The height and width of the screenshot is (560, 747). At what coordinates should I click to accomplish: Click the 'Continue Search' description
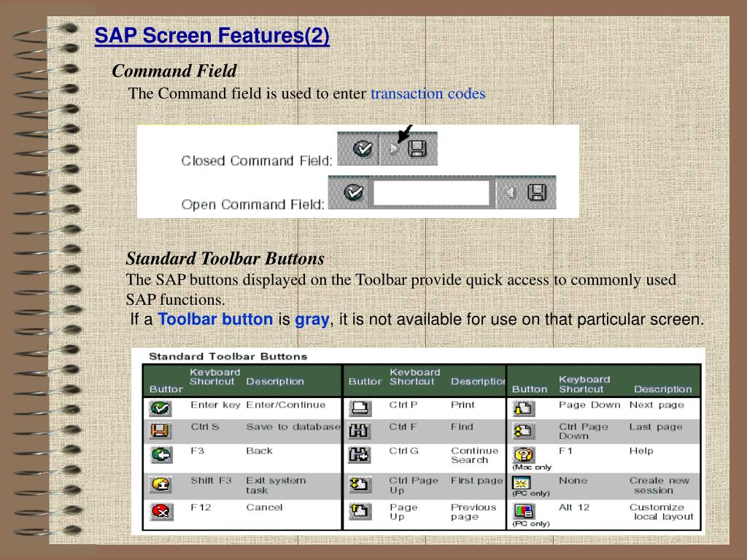tap(474, 455)
